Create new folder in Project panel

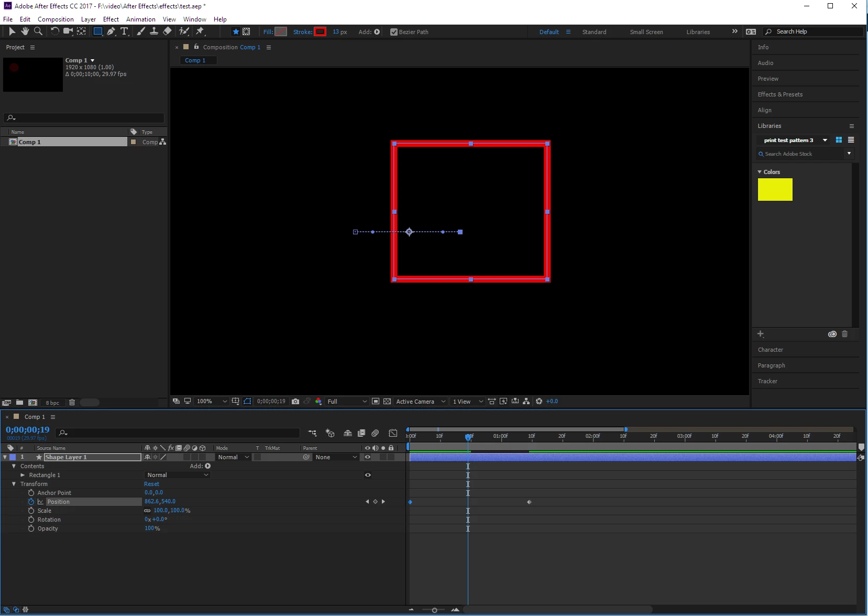[x=19, y=403]
